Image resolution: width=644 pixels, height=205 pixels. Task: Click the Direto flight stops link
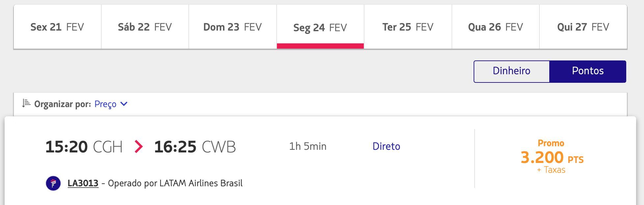coord(386,146)
